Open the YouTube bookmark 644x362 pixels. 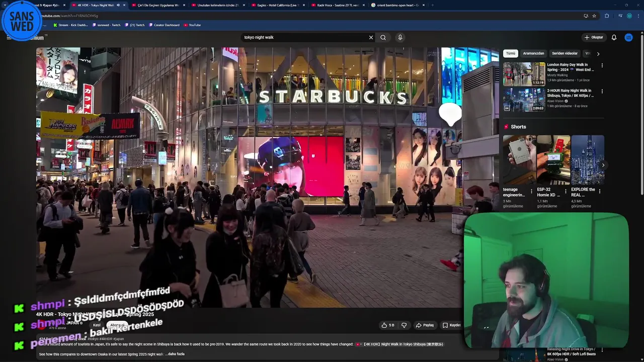(192, 25)
